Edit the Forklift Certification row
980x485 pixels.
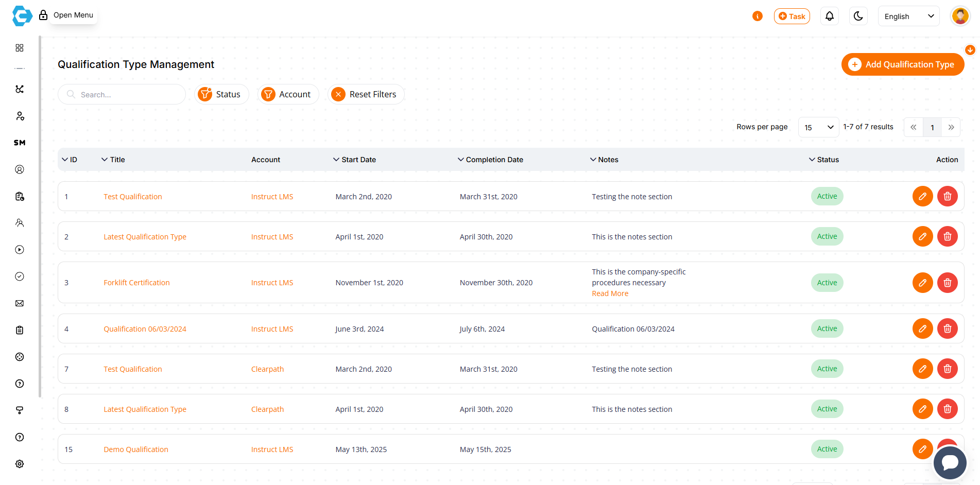click(x=923, y=283)
